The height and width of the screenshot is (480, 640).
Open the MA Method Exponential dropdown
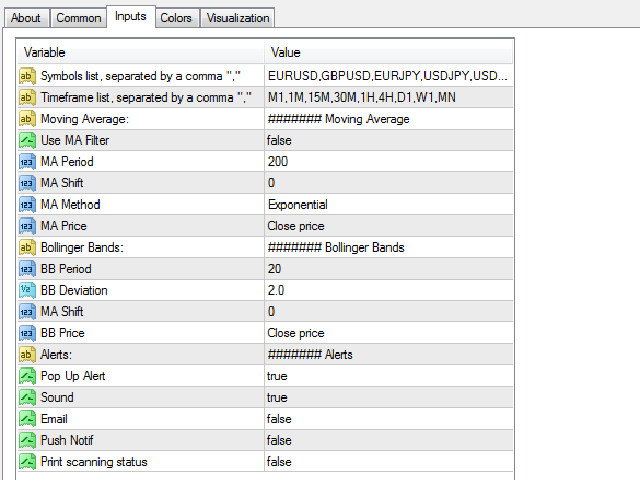(389, 204)
